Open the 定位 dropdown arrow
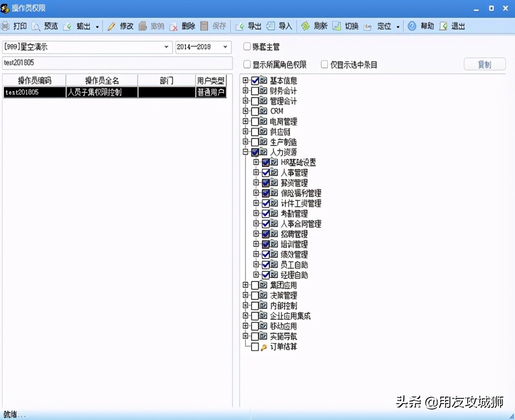The height and width of the screenshot is (420, 515). (x=397, y=26)
